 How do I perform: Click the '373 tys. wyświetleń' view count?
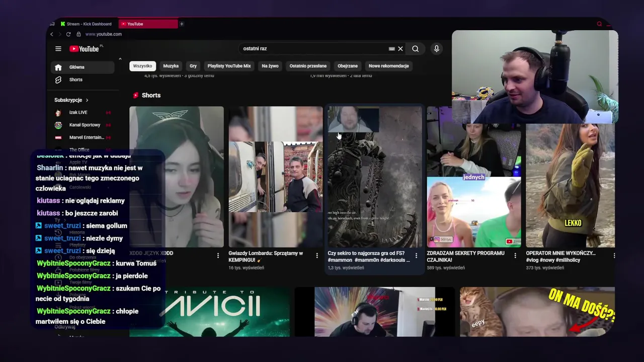545,268
